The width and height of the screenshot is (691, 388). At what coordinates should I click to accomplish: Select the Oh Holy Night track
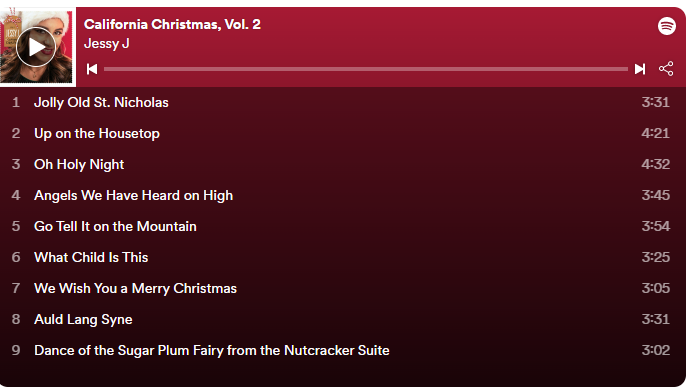(343, 164)
